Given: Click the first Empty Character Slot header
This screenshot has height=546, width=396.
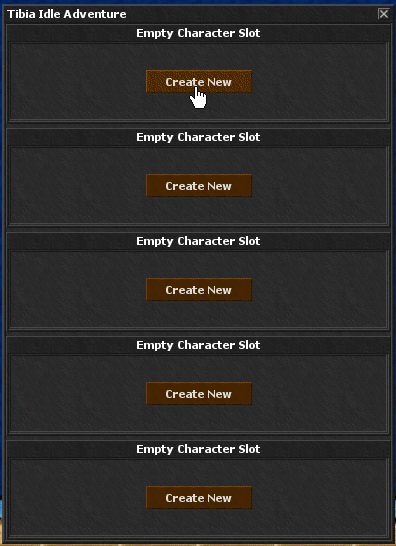Looking at the screenshot, I should [198, 33].
